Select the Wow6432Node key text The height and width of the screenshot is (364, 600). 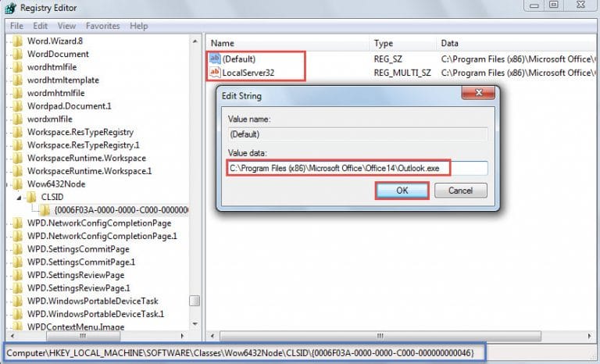click(x=56, y=184)
